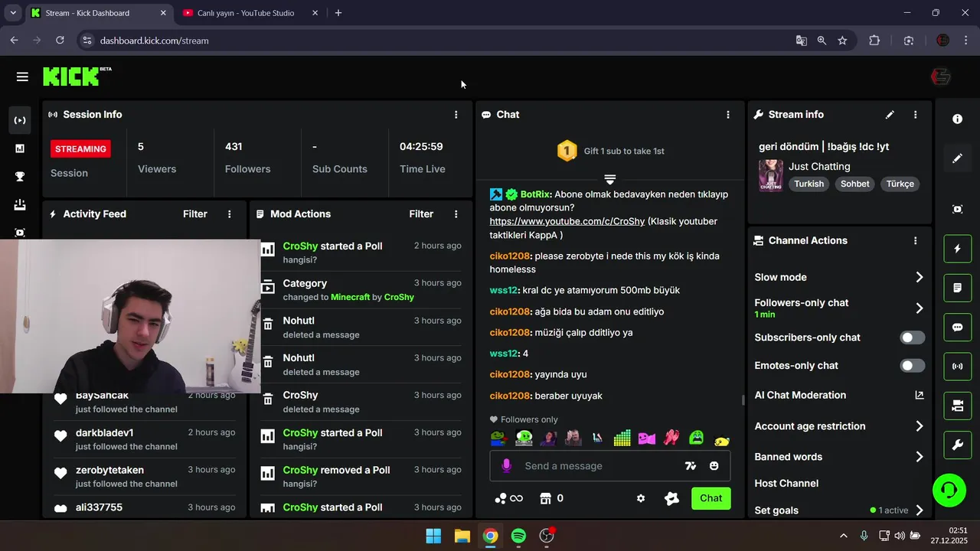Click the chat bubble widget in right rail
The height and width of the screenshot is (551, 980).
958,327
